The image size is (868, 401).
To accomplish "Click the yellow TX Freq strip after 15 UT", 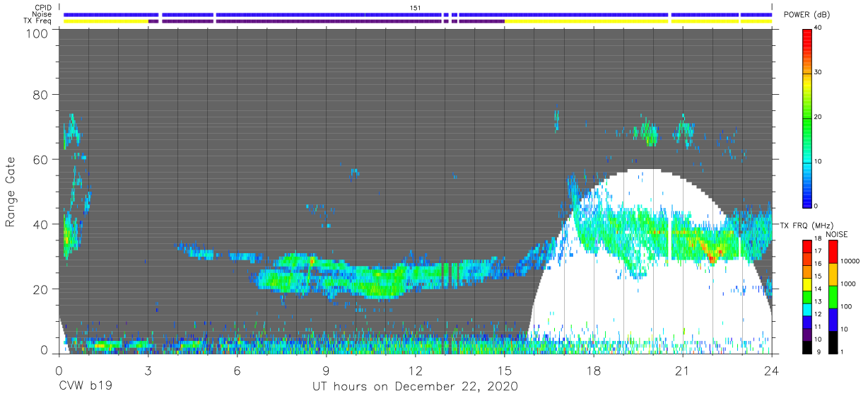I will [638, 21].
